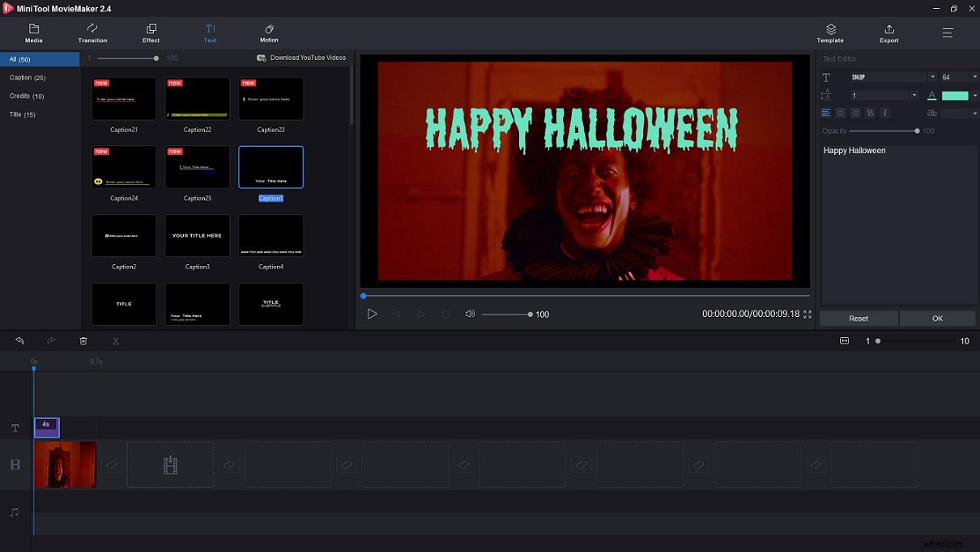Open the Template panel

click(829, 32)
